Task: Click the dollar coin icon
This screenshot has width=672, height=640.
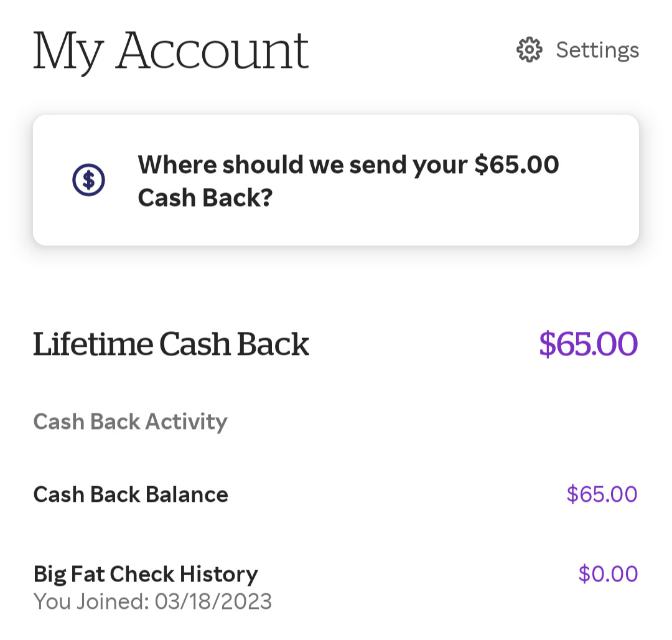Action: coord(88,181)
